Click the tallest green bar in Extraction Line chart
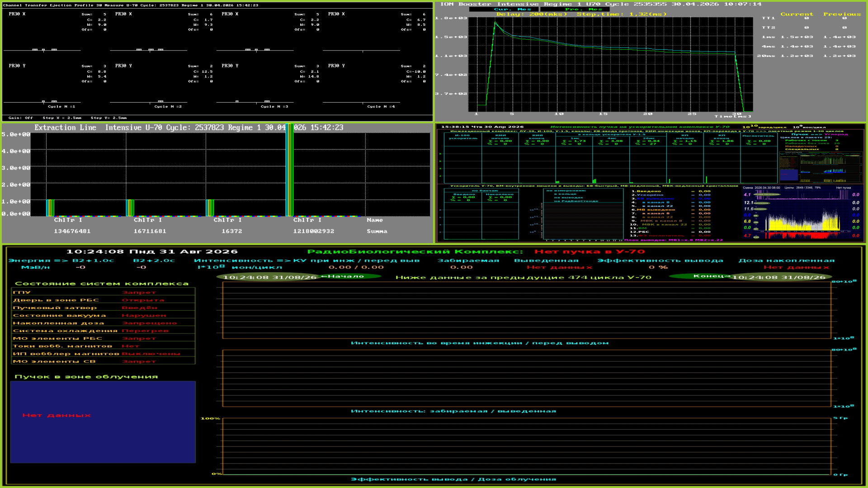 point(290,170)
